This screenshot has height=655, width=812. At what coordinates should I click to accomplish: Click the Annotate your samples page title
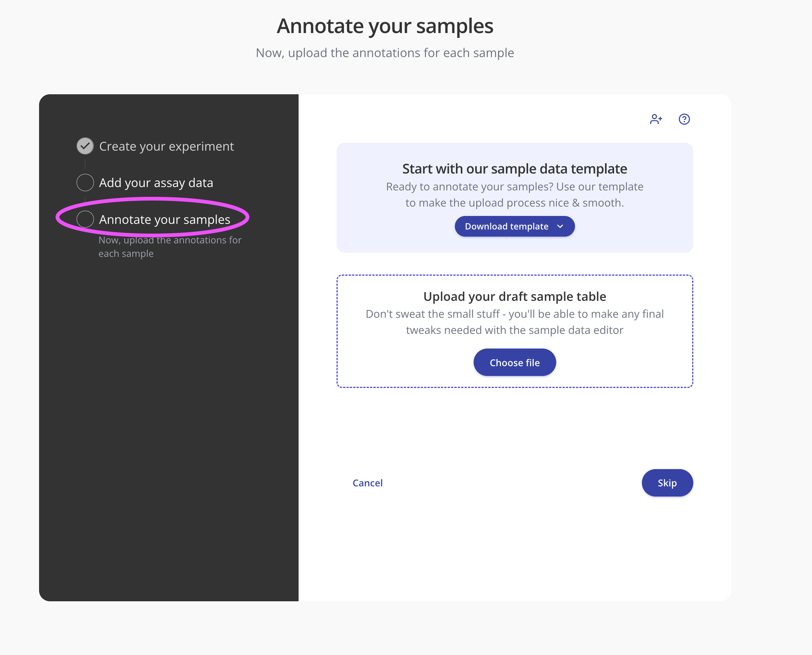(x=385, y=26)
